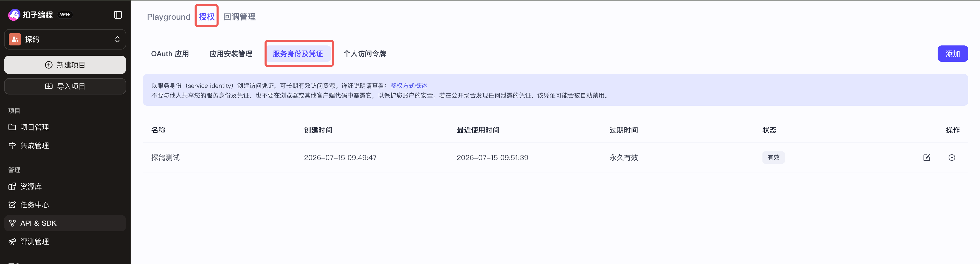Open 集成管理 in the sidebar
The width and height of the screenshot is (980, 264).
coord(65,146)
